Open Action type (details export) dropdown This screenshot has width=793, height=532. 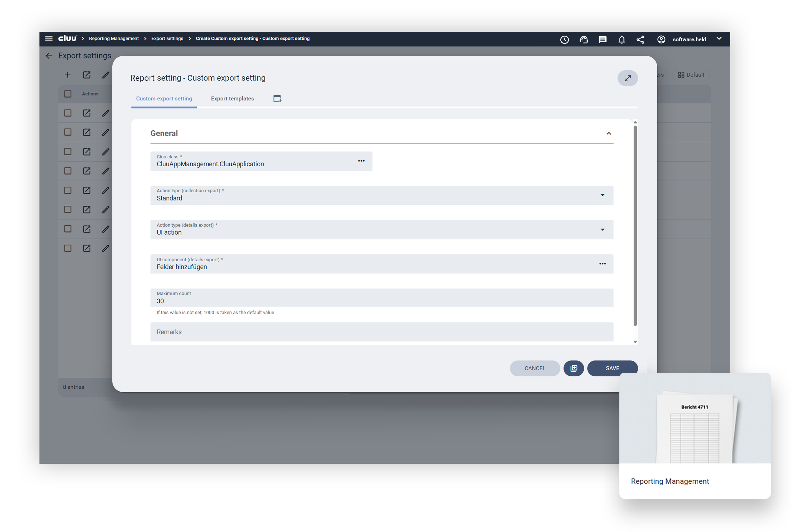[x=602, y=230]
